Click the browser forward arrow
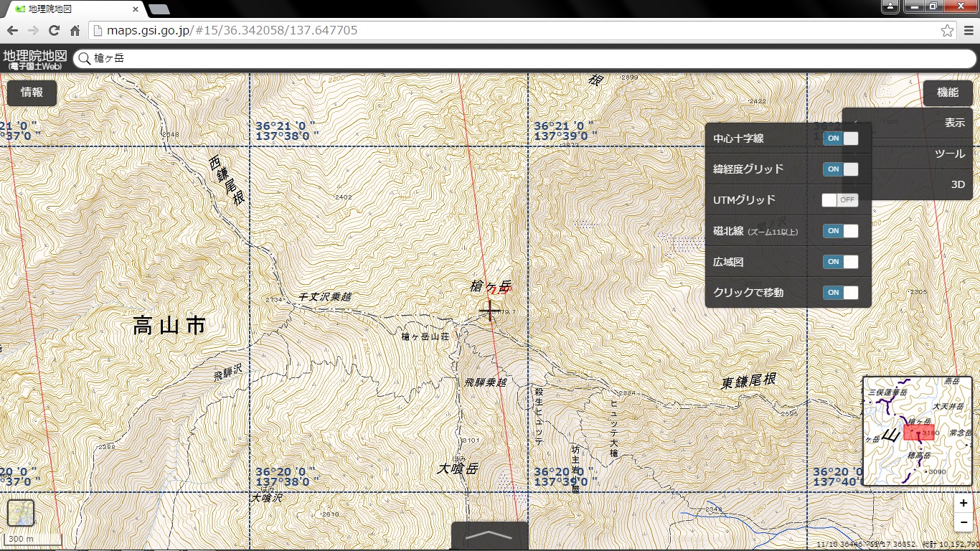The image size is (980, 551). pos(33,30)
